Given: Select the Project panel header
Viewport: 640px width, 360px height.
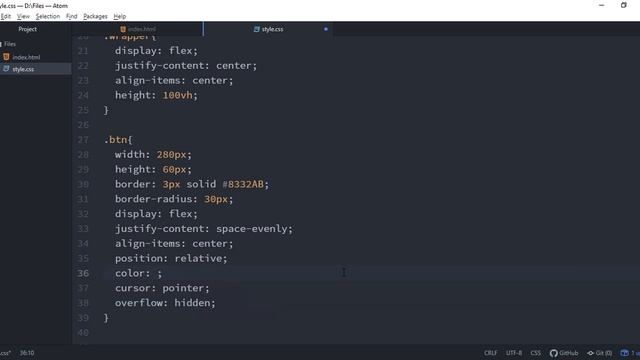Looking at the screenshot, I should [27, 29].
